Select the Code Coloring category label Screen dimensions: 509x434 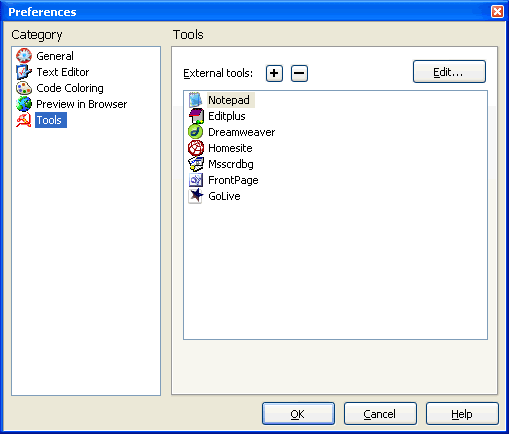pyautogui.click(x=70, y=88)
